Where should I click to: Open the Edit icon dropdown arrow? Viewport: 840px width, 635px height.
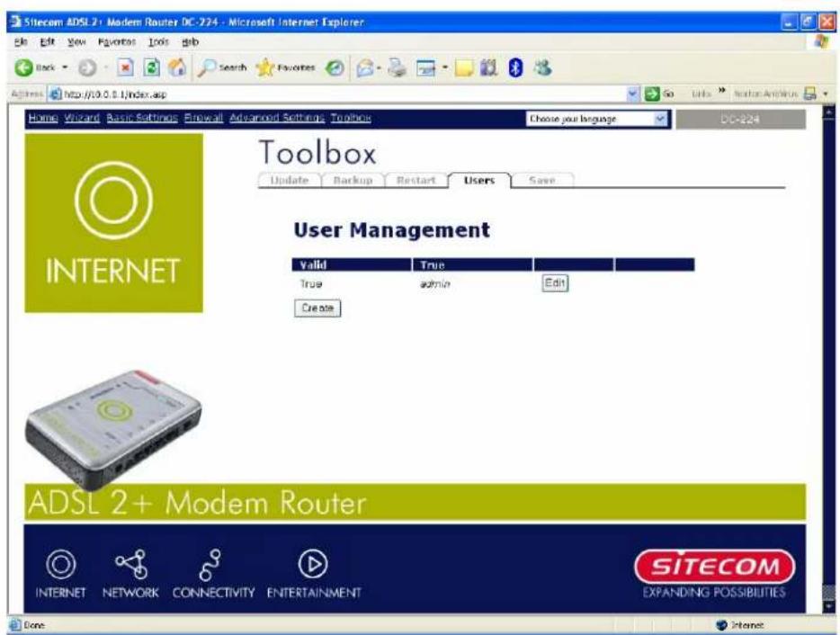[444, 68]
